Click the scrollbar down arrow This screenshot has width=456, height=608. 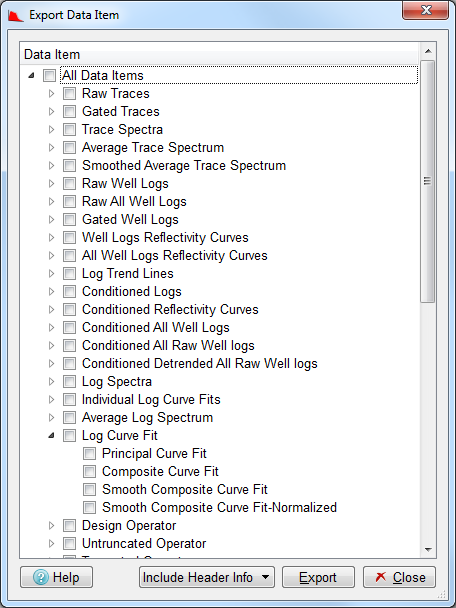tap(428, 549)
